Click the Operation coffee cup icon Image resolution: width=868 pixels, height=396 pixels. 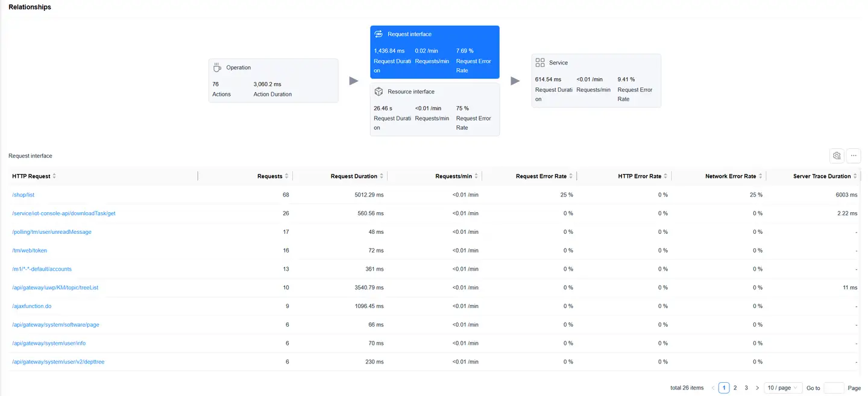pyautogui.click(x=217, y=68)
